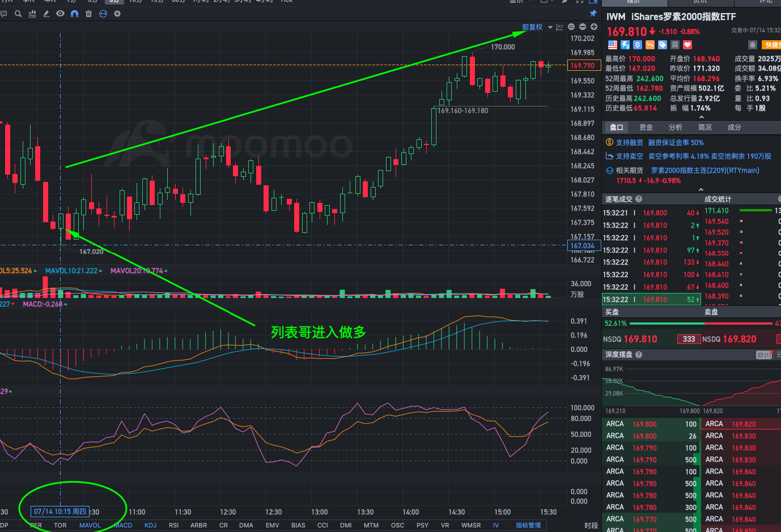Zoom out chart with minus circle icon
This screenshot has width=781, height=532.
coord(583,27)
